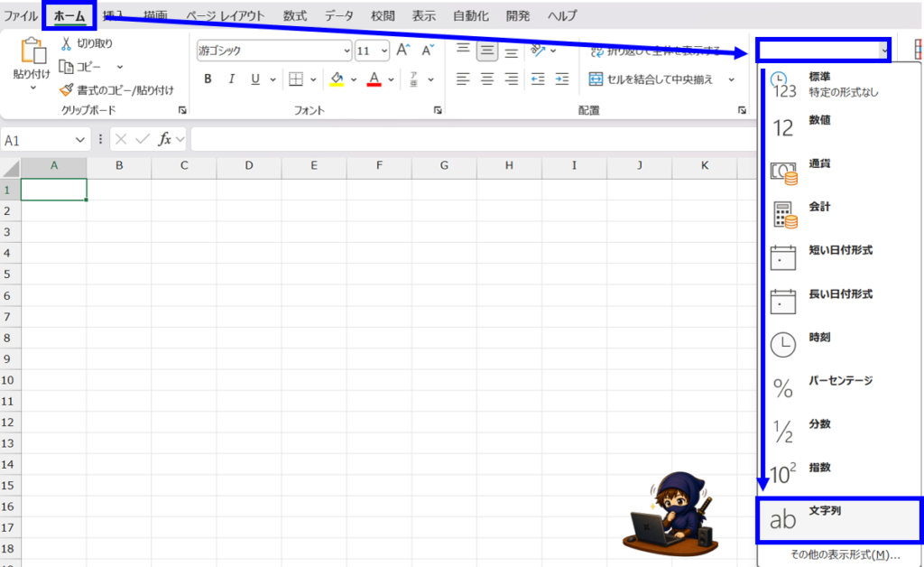
Task: Open the fill color dropdown arrow
Action: tap(354, 79)
